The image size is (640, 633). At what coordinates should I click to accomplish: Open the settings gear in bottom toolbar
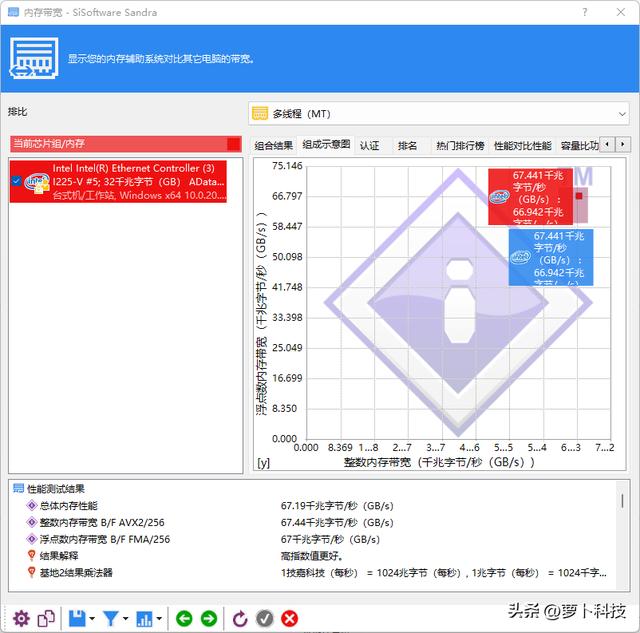[21, 619]
